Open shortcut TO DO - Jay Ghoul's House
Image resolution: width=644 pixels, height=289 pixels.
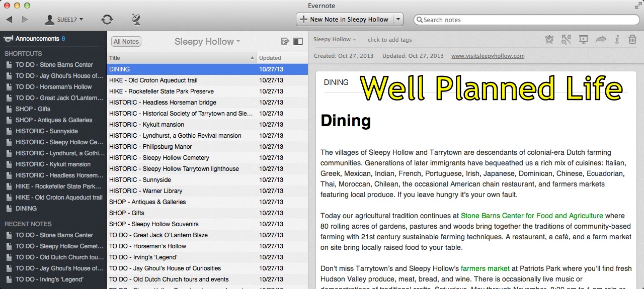(x=53, y=76)
